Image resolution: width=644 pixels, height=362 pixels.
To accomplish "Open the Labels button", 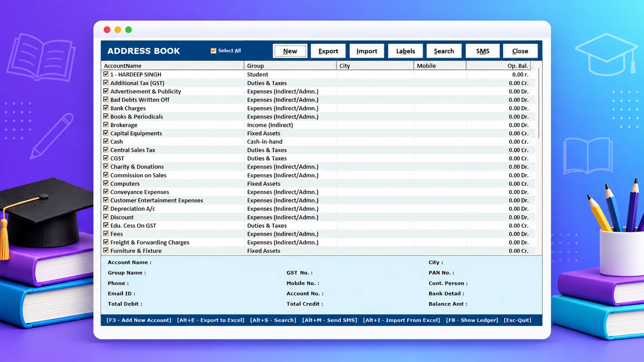I will tap(405, 51).
